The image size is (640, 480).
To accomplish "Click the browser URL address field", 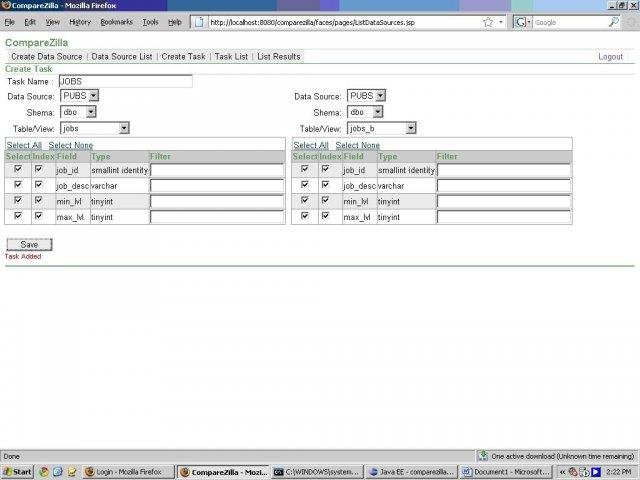I will point(345,22).
